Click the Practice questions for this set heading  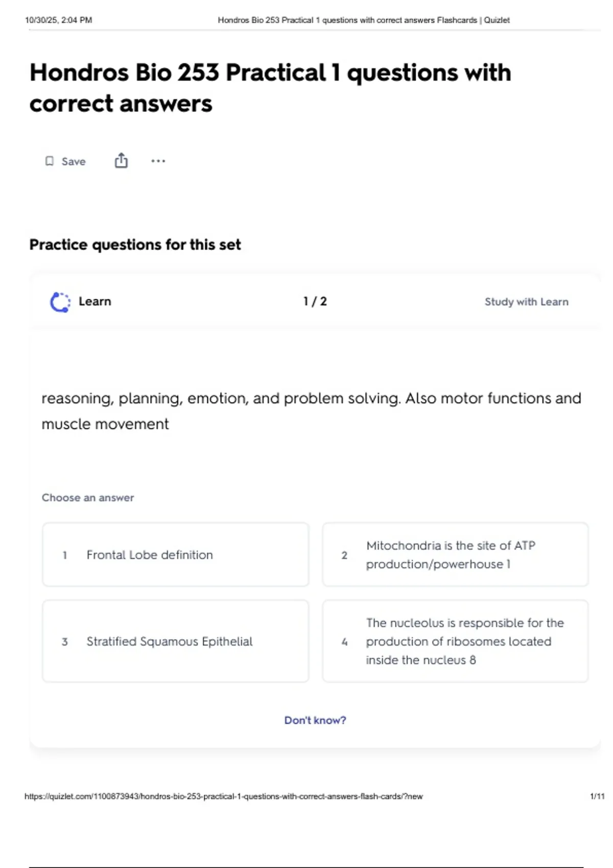click(135, 245)
